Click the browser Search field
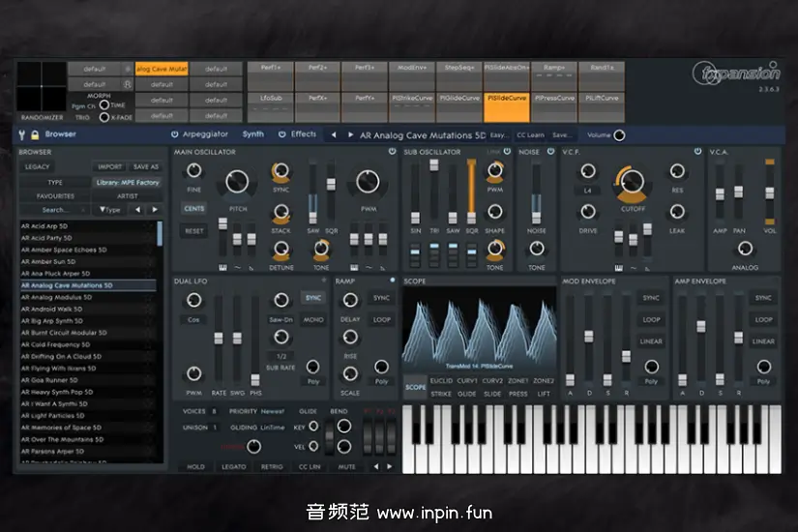This screenshot has width=798, height=532. [53, 210]
